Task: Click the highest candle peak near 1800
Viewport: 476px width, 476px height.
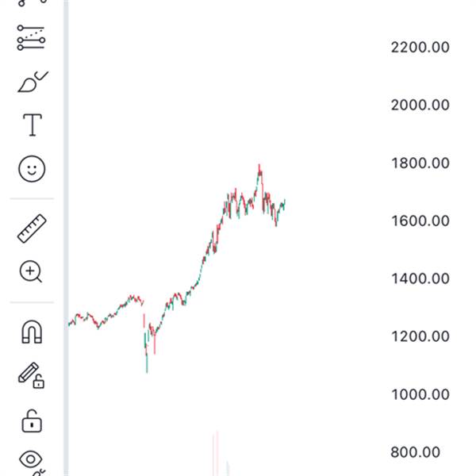Action: coord(259,165)
